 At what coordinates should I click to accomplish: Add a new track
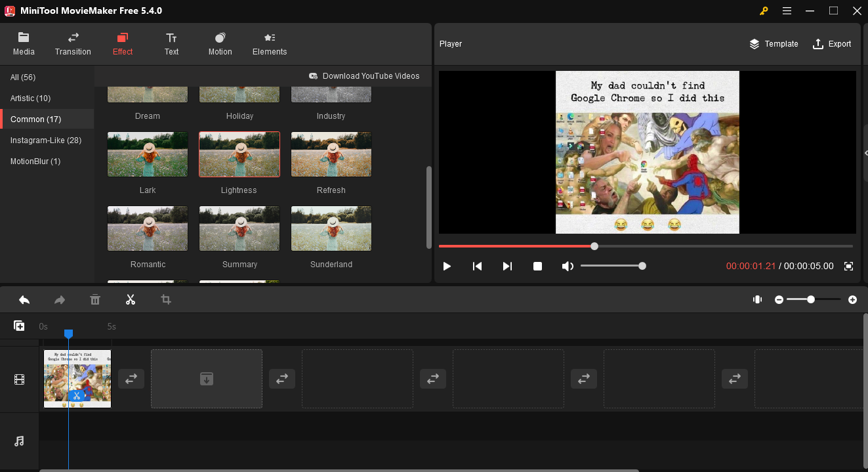click(x=19, y=326)
